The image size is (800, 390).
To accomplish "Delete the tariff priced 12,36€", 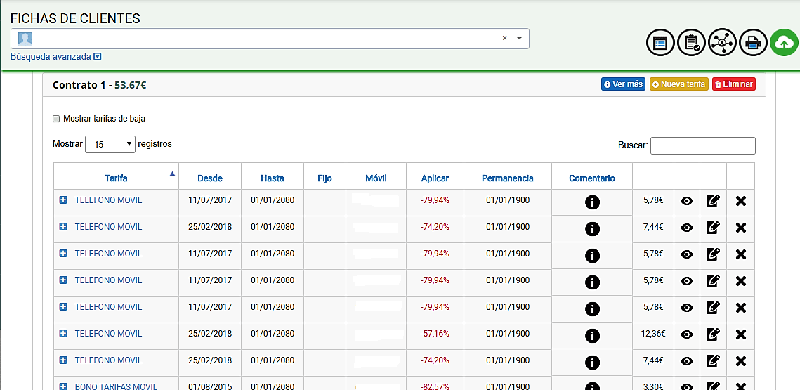I will coord(741,334).
